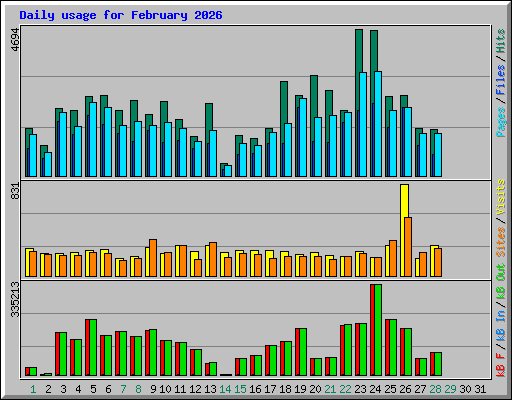Click day label 1 on x-axis
This screenshot has width=512, height=400.
pyautogui.click(x=33, y=389)
